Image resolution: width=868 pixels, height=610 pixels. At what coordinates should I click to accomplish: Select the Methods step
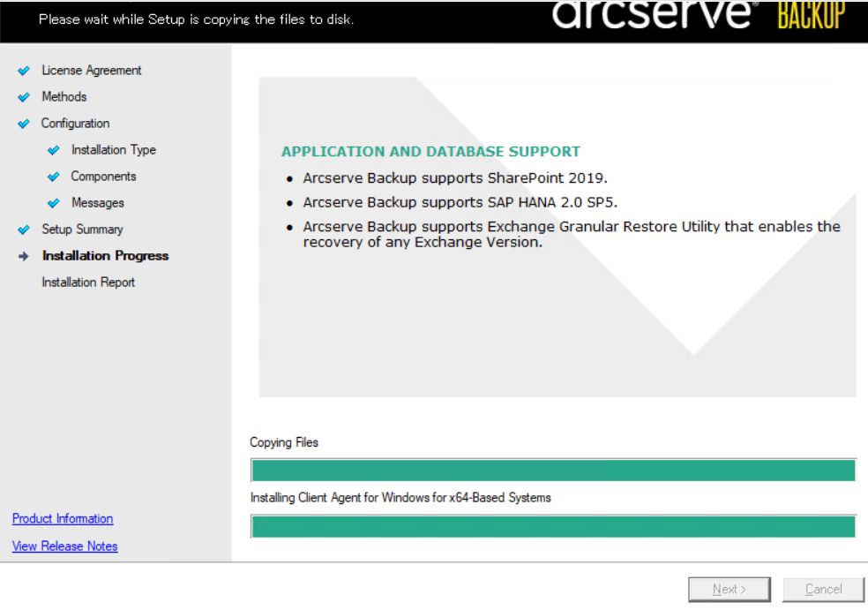click(64, 97)
